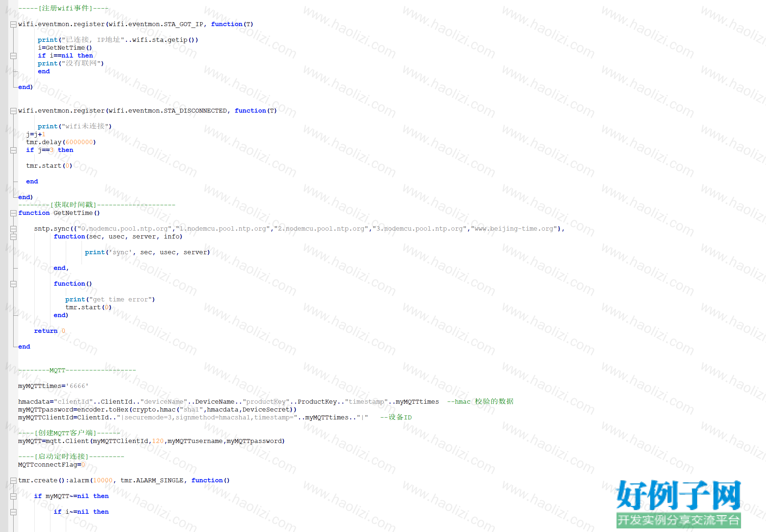Click tmr.start(0) inside the j==3 block
Viewport: 766px width, 532px height.
click(x=49, y=166)
